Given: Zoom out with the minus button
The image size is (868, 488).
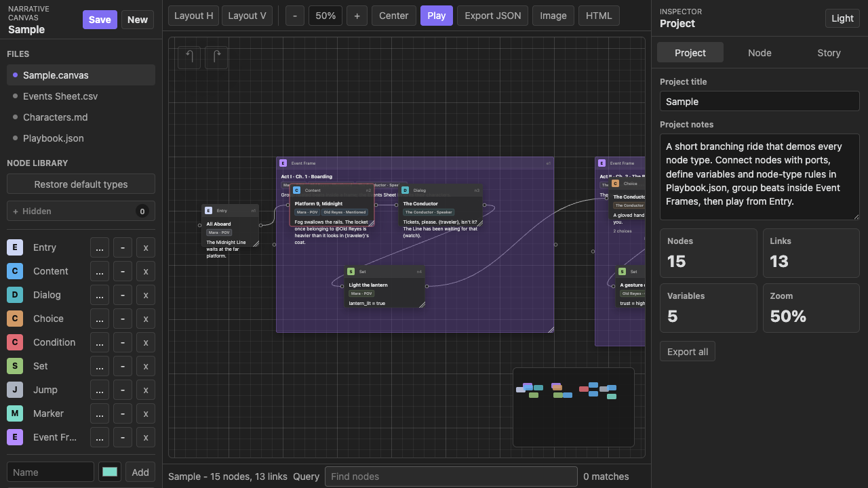Looking at the screenshot, I should point(294,16).
